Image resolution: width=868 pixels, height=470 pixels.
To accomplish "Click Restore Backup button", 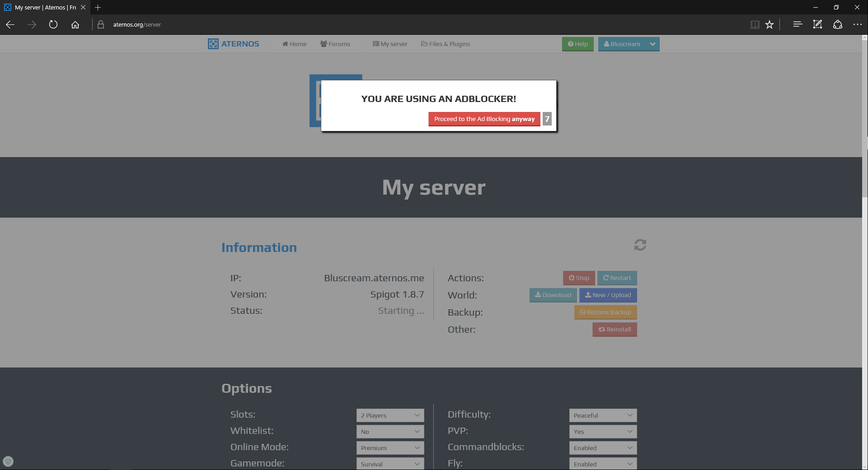I will [605, 312].
